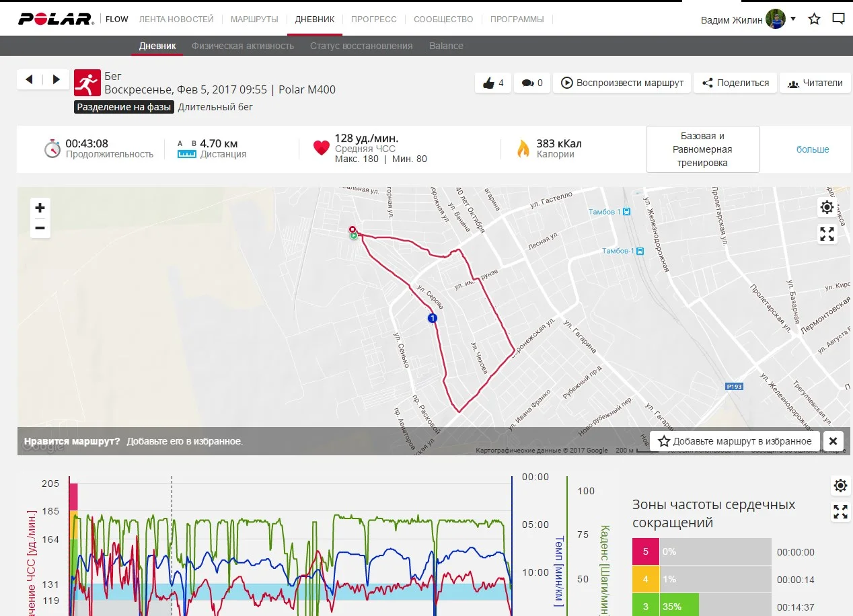
Task: Open chart settings gear icon
Action: coord(840,486)
